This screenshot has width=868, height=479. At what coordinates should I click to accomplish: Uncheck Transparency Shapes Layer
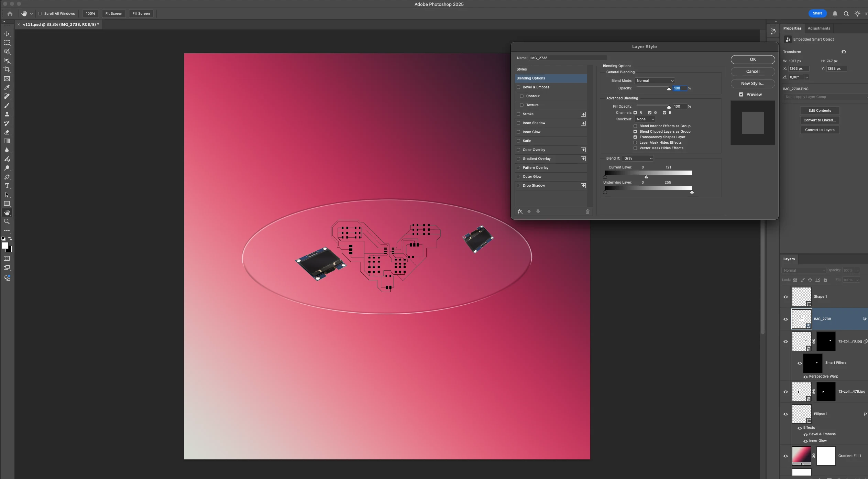635,137
